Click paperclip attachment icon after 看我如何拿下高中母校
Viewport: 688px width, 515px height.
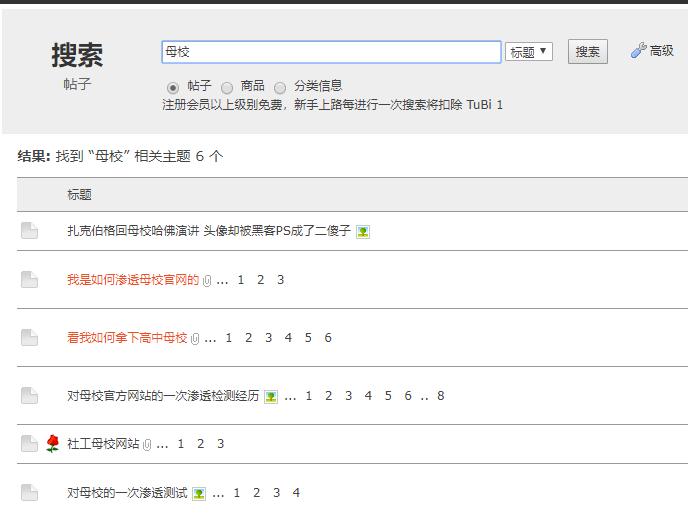(x=195, y=339)
